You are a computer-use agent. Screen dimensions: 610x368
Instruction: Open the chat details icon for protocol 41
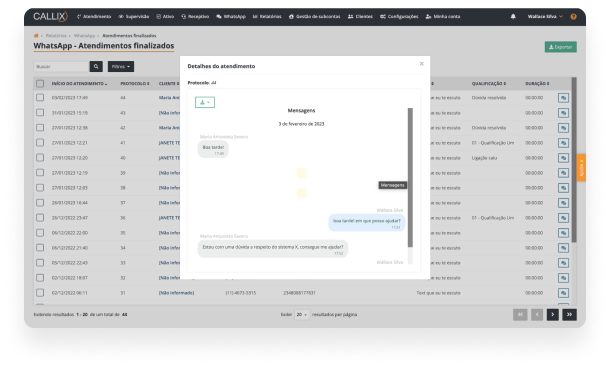click(563, 143)
